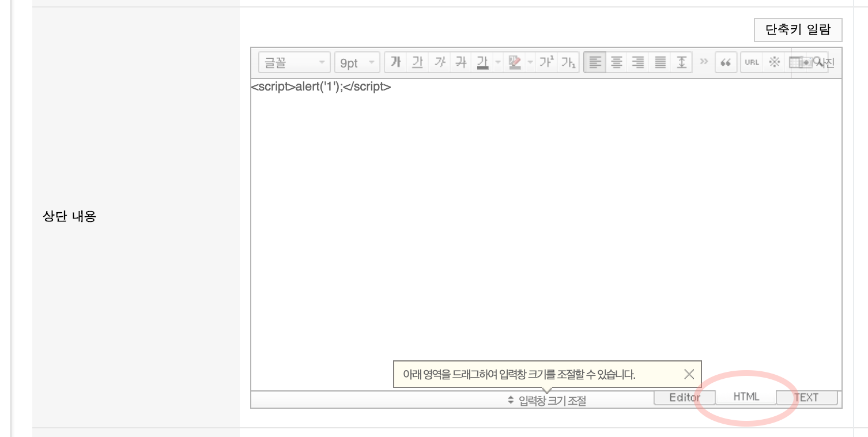Switch to the HTML mode tab
868x437 pixels.
click(x=746, y=397)
